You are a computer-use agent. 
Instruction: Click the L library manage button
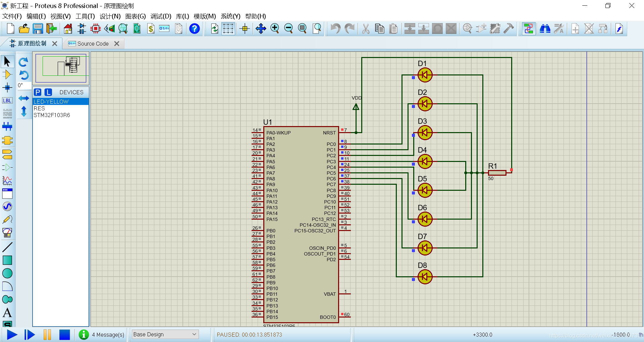[x=48, y=92]
